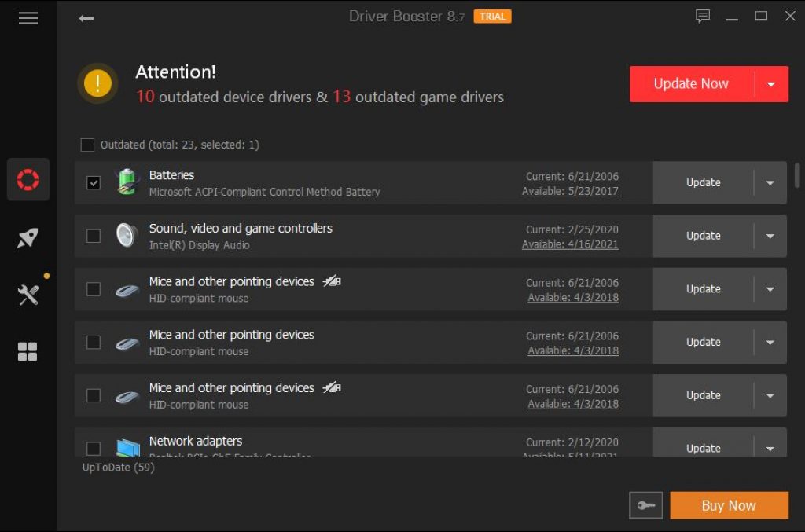Click the TRIAL badge
This screenshot has height=532, width=805.
click(x=492, y=17)
